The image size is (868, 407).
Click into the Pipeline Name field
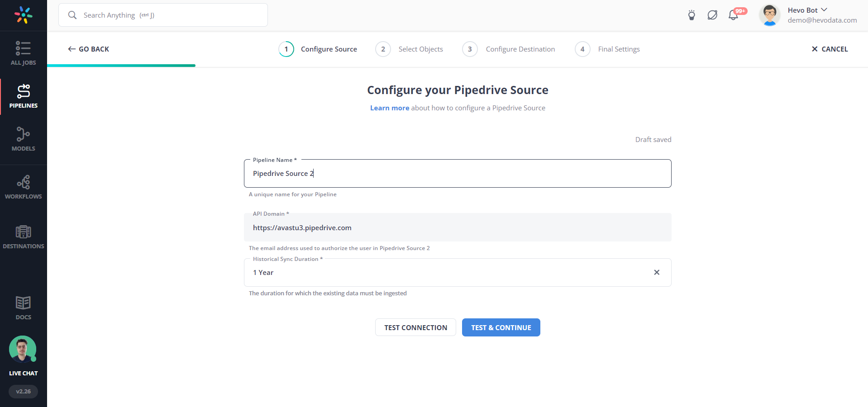(458, 174)
